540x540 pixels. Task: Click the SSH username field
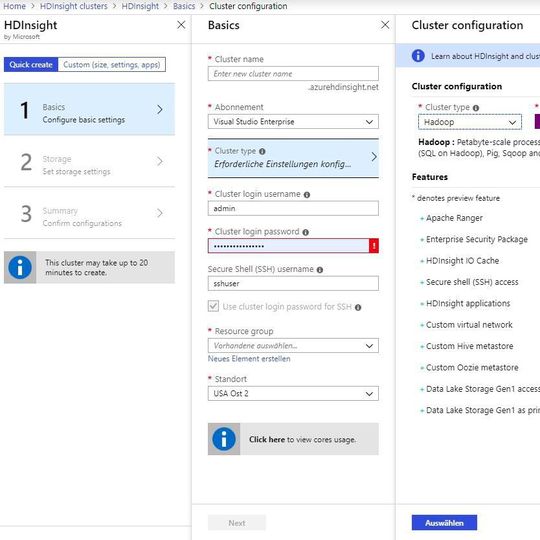point(293,283)
